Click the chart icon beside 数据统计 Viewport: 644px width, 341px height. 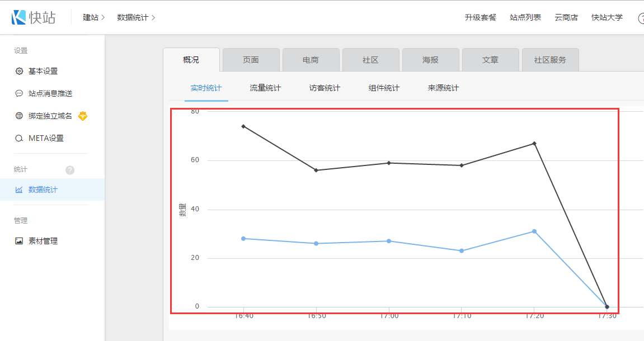click(19, 190)
